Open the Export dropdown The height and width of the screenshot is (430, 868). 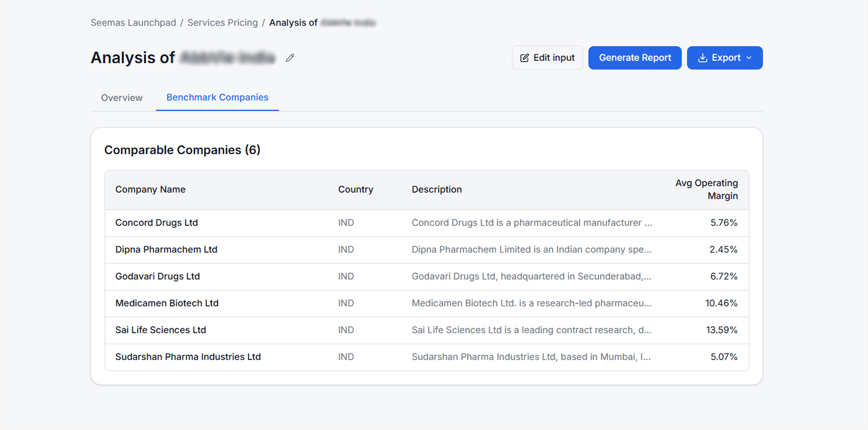(x=725, y=58)
